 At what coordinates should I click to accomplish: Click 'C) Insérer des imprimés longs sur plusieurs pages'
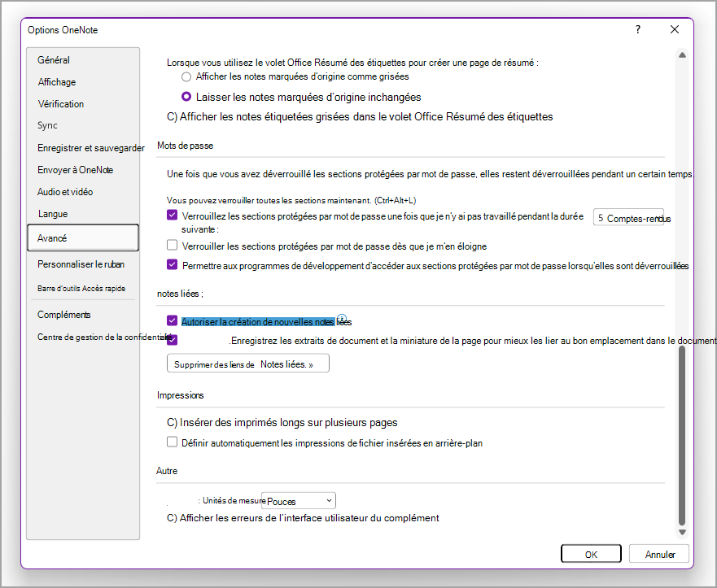click(x=282, y=423)
